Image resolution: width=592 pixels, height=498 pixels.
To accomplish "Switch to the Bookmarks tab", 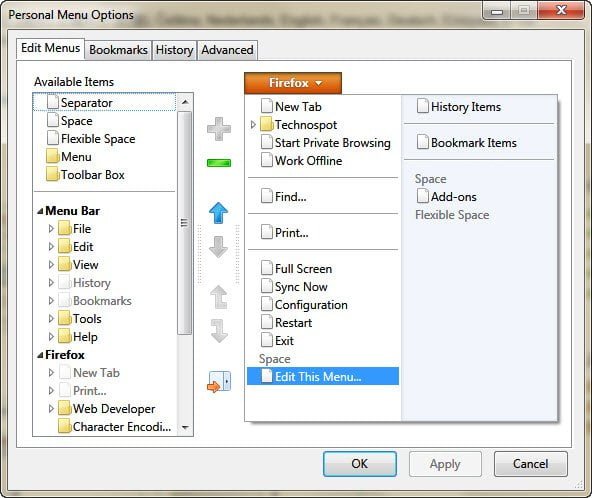I will click(x=118, y=50).
